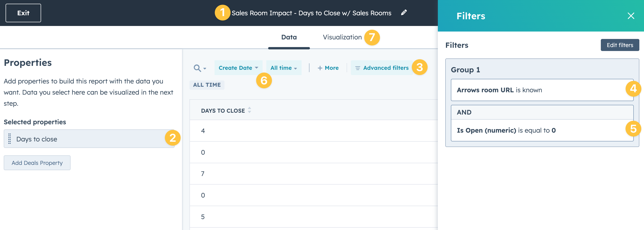The width and height of the screenshot is (644, 230).
Task: Expand the All time date range dropdown
Action: (x=283, y=68)
